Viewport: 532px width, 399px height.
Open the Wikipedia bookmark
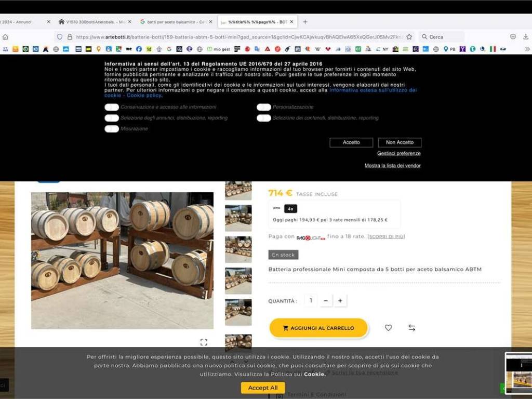click(x=318, y=49)
